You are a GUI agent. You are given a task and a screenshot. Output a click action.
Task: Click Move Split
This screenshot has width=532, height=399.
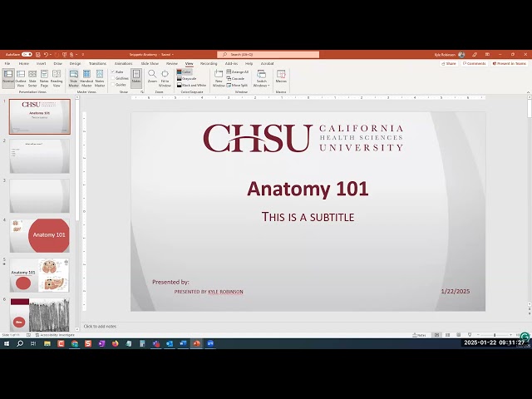pyautogui.click(x=237, y=85)
